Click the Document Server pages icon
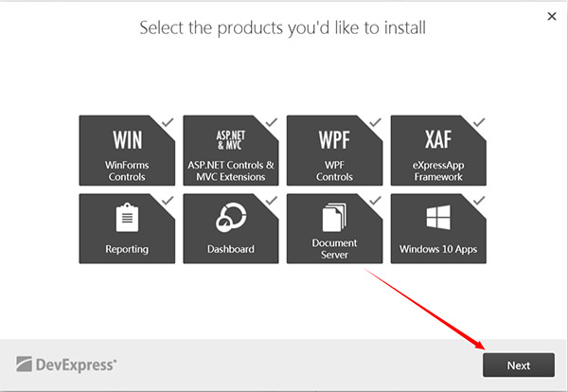This screenshot has width=568, height=392. click(334, 217)
